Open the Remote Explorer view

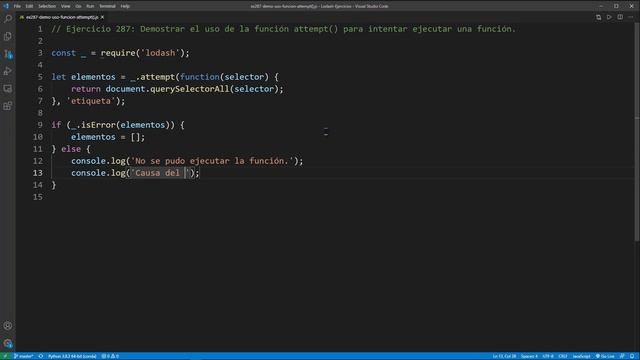[8, 89]
